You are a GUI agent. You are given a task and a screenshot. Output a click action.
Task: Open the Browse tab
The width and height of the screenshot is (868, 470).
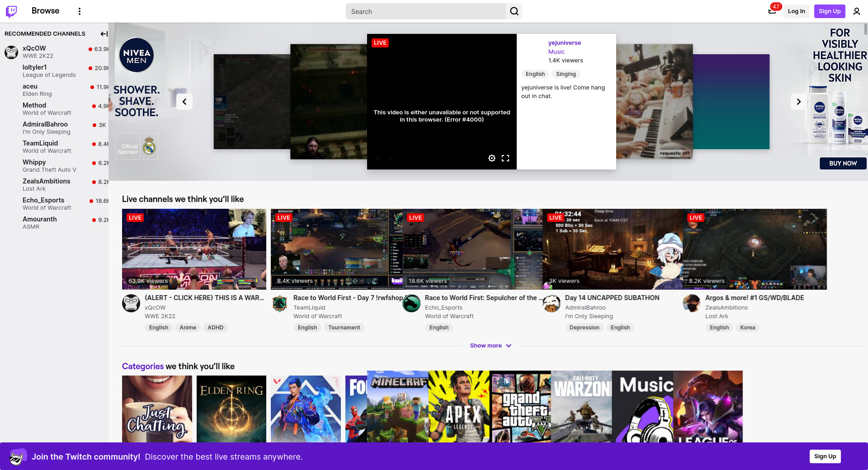(45, 11)
